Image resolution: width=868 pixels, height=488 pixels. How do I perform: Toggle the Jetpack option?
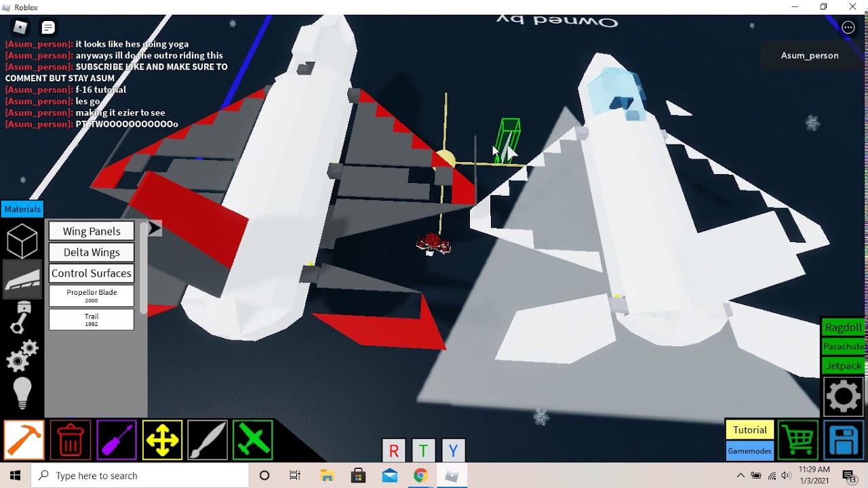click(x=843, y=366)
